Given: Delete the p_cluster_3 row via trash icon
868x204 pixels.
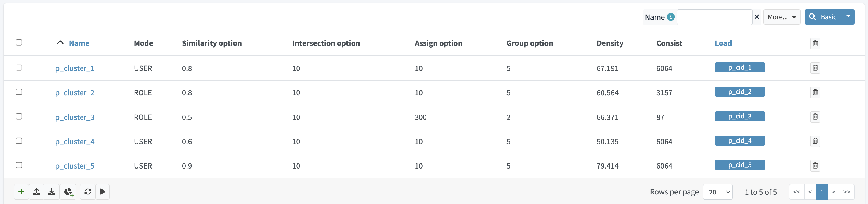Looking at the screenshot, I should 815,117.
